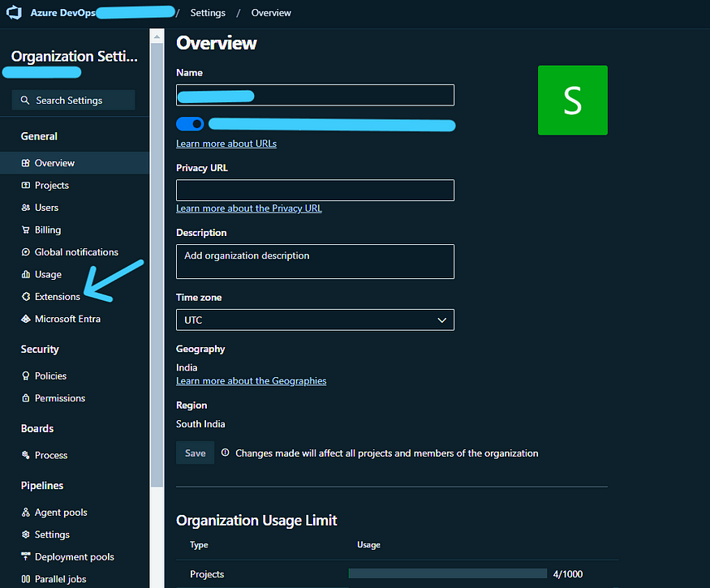Click the sidebar vertical scrollbar thumb
Screen dimensions: 710x588
coord(157,265)
